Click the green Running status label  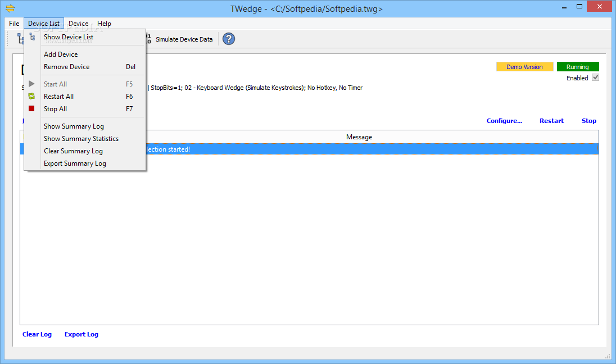coord(578,67)
